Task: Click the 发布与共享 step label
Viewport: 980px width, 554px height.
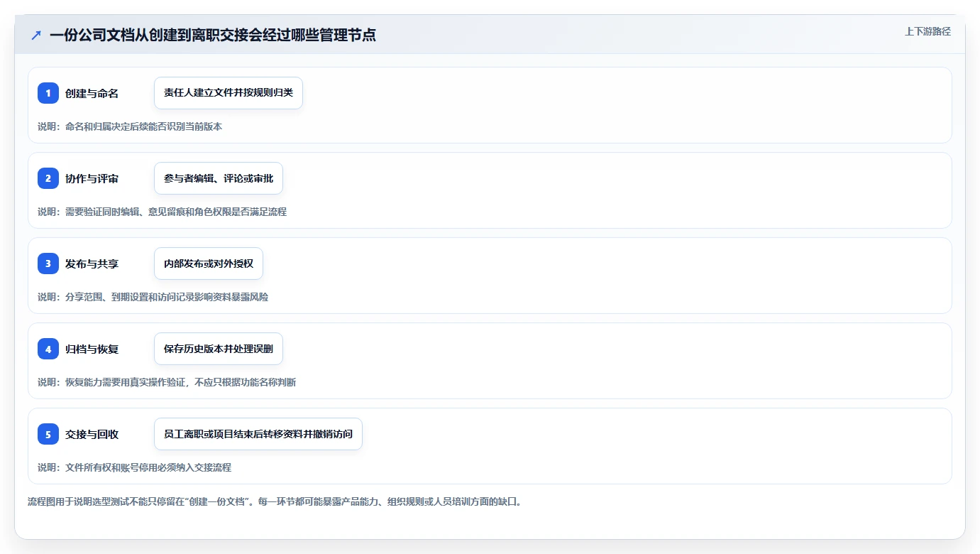Action: [x=92, y=264]
